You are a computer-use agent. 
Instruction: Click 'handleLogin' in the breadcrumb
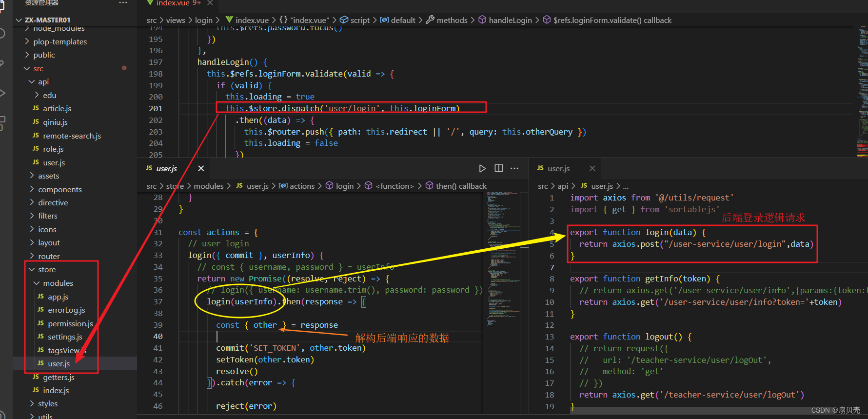(x=510, y=20)
